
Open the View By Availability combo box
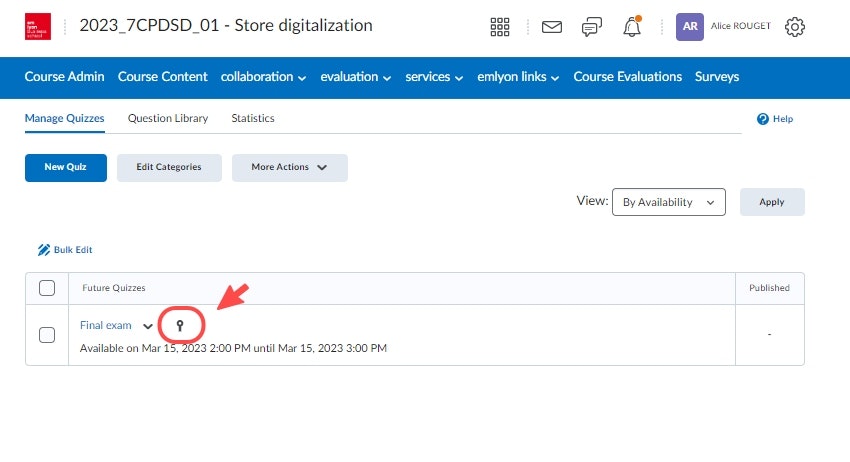pyautogui.click(x=668, y=202)
